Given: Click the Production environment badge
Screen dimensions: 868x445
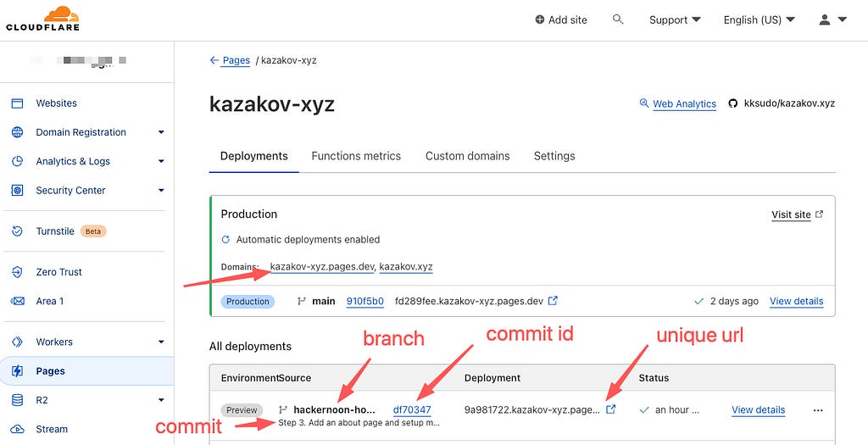Looking at the screenshot, I should tap(248, 301).
